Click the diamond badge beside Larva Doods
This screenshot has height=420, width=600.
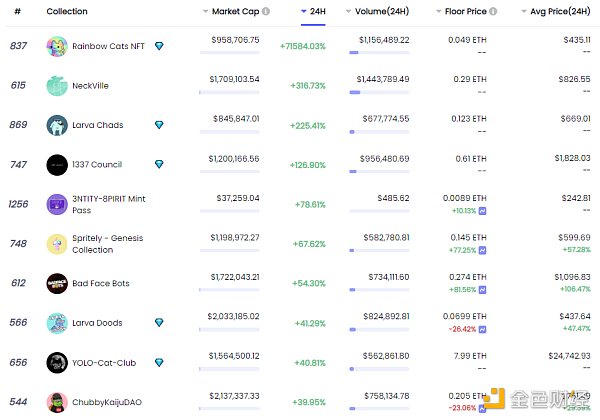coord(158,322)
